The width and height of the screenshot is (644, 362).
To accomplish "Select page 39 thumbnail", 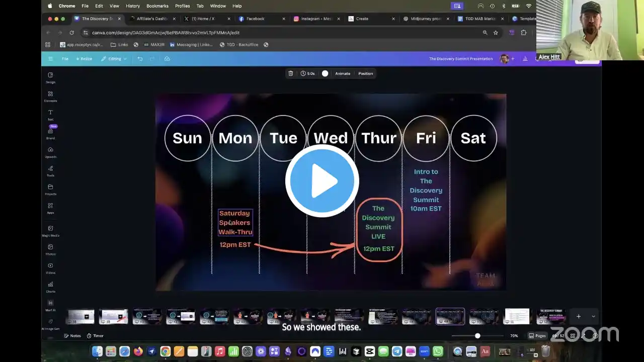I will pyautogui.click(x=114, y=316).
